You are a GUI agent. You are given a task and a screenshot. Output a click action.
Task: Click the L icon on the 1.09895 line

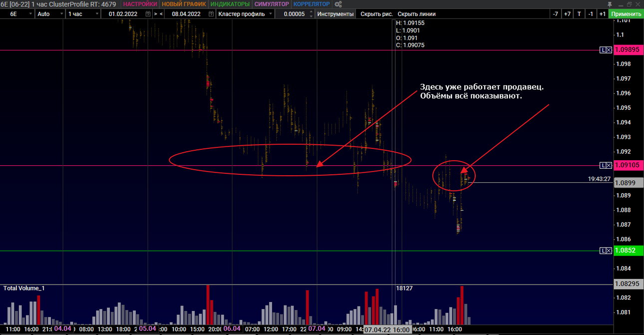(603, 50)
